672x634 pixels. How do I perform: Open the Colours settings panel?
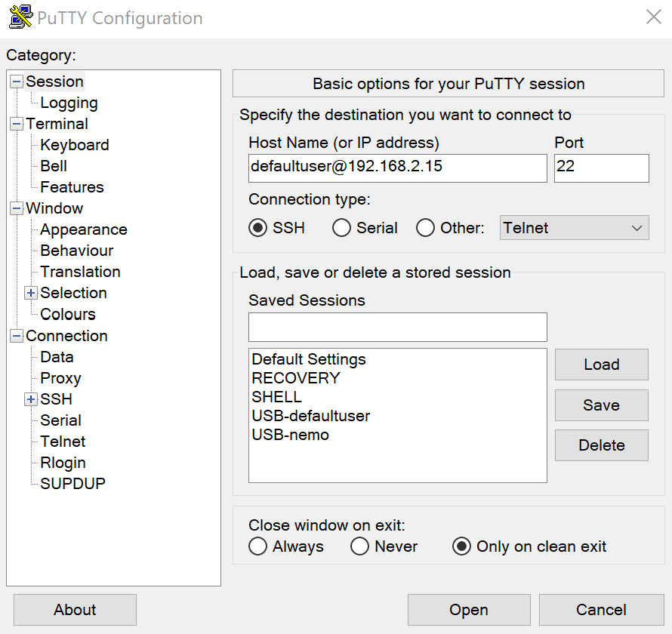pyautogui.click(x=68, y=314)
